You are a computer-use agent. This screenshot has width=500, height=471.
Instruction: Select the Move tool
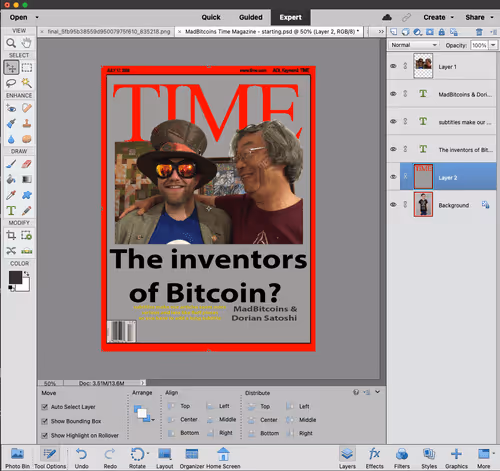11,68
